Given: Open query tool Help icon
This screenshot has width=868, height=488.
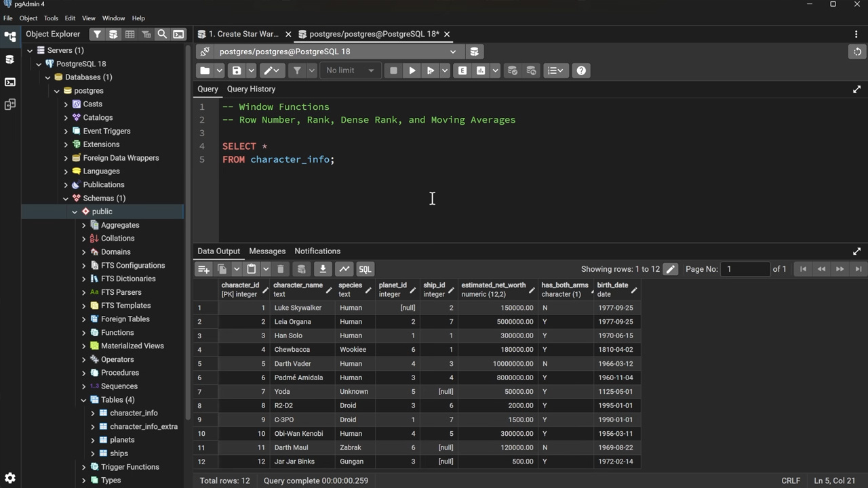Looking at the screenshot, I should (x=581, y=70).
